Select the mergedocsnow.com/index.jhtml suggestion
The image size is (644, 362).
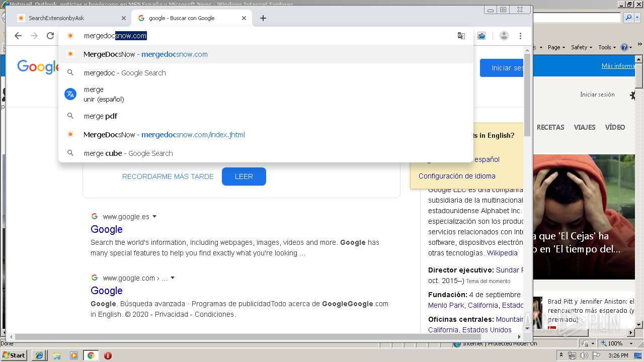click(x=266, y=135)
